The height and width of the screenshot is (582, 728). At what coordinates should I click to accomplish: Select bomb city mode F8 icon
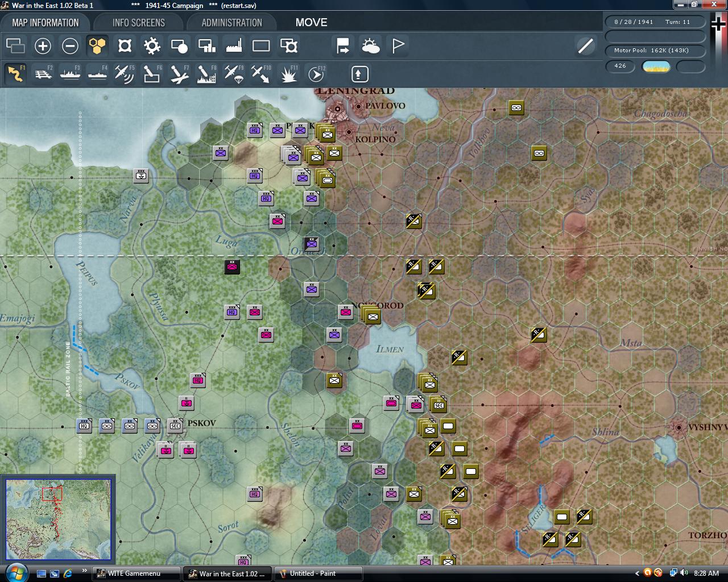click(x=206, y=73)
